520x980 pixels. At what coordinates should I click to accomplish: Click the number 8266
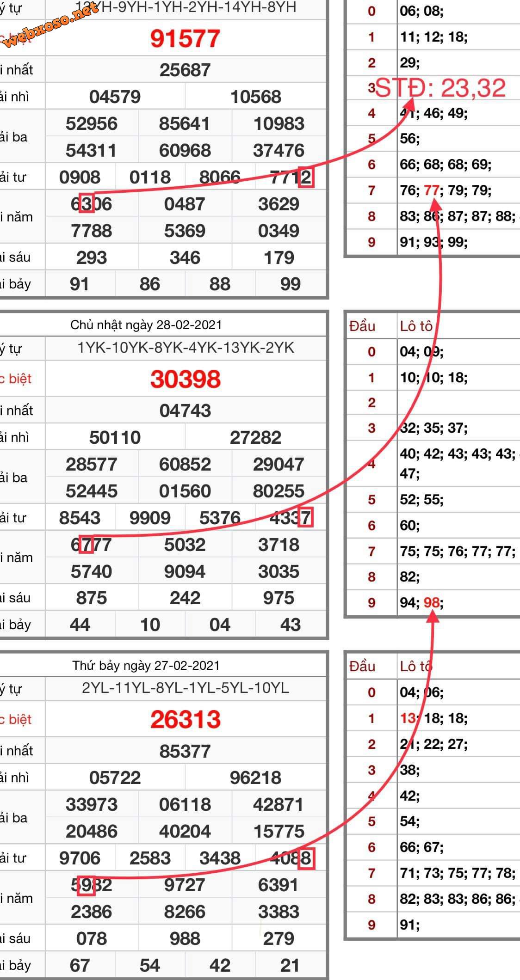click(x=185, y=912)
